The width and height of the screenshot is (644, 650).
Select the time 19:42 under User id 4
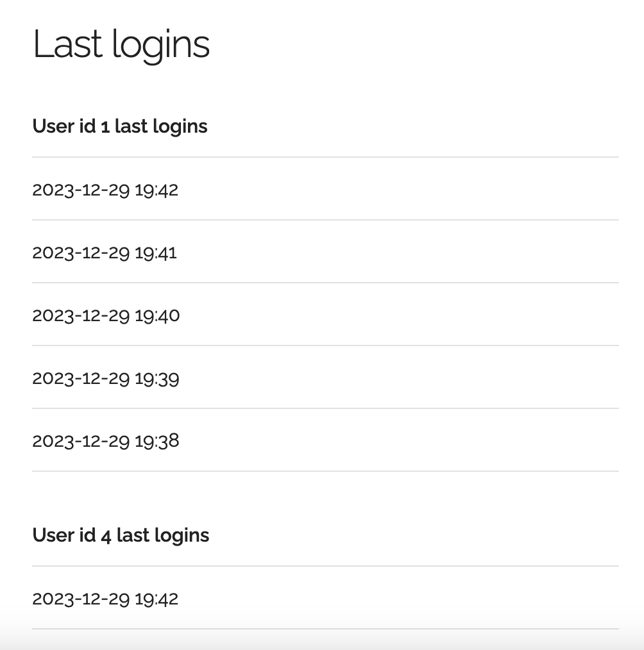coord(157,599)
